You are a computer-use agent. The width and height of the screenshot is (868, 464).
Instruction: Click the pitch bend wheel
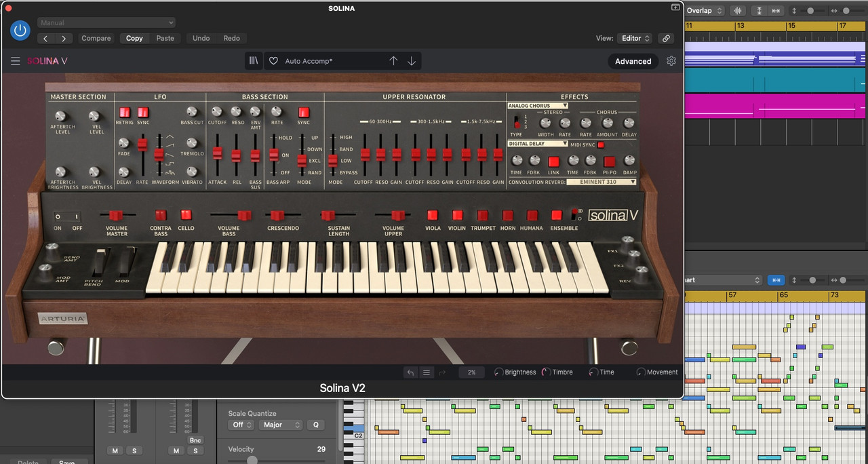[101, 263]
